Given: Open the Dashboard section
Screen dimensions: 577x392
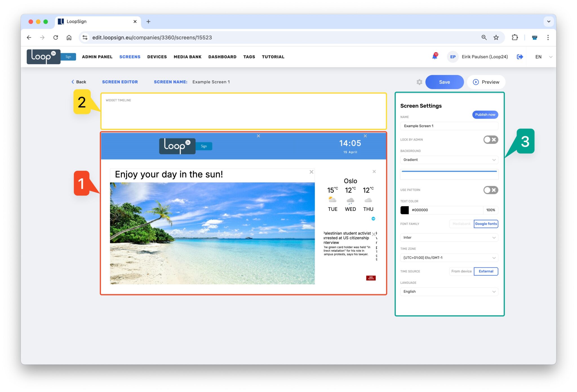Looking at the screenshot, I should coord(222,57).
